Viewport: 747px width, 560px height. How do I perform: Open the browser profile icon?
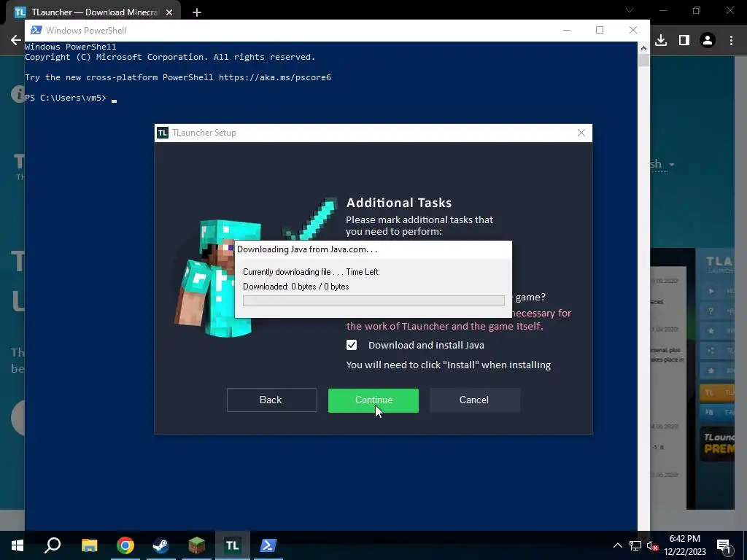pyautogui.click(x=708, y=40)
